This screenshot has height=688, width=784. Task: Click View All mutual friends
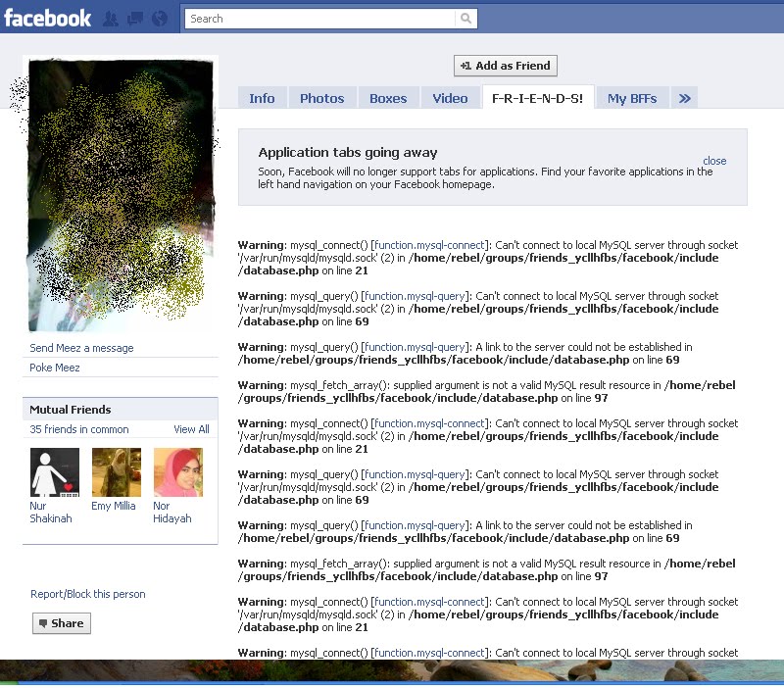point(191,429)
